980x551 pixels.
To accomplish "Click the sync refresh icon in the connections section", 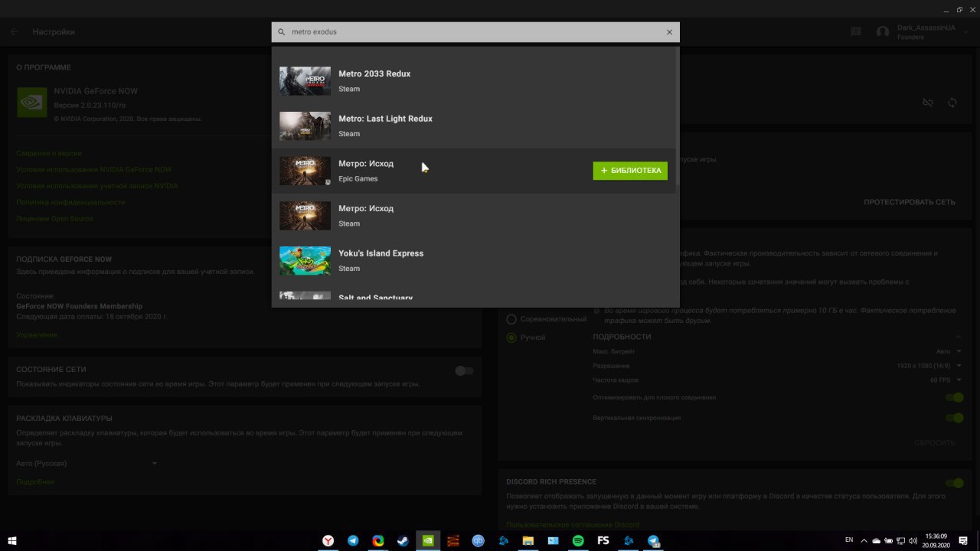I will tap(952, 103).
